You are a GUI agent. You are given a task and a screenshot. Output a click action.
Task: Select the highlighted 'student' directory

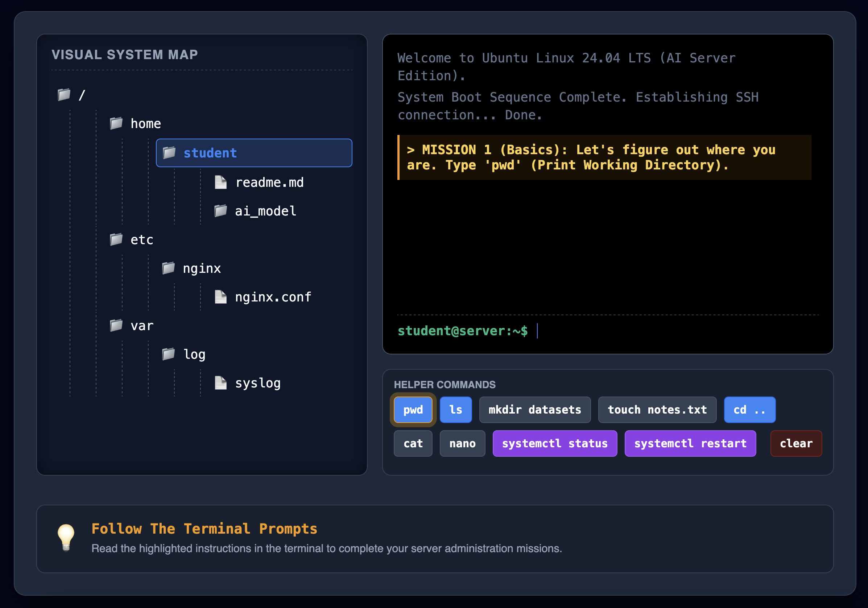tap(254, 153)
